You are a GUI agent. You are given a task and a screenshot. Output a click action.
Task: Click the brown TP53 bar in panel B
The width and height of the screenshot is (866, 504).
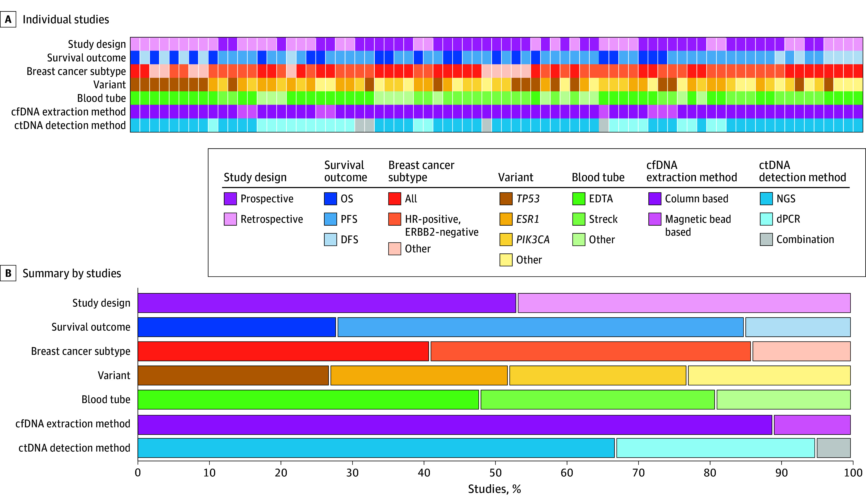pyautogui.click(x=233, y=375)
